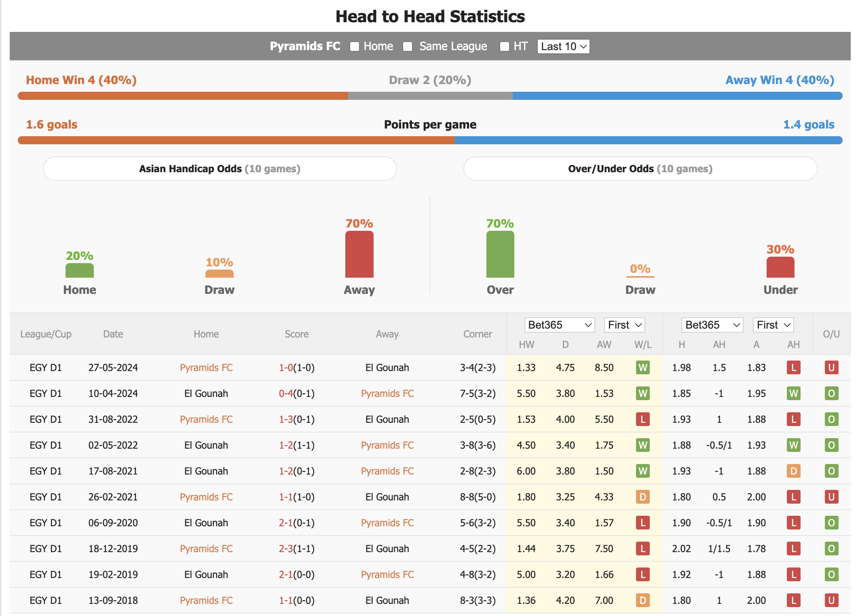The image size is (858, 616).
Task: Click the red L result badge on 06-09-2020
Action: click(643, 523)
